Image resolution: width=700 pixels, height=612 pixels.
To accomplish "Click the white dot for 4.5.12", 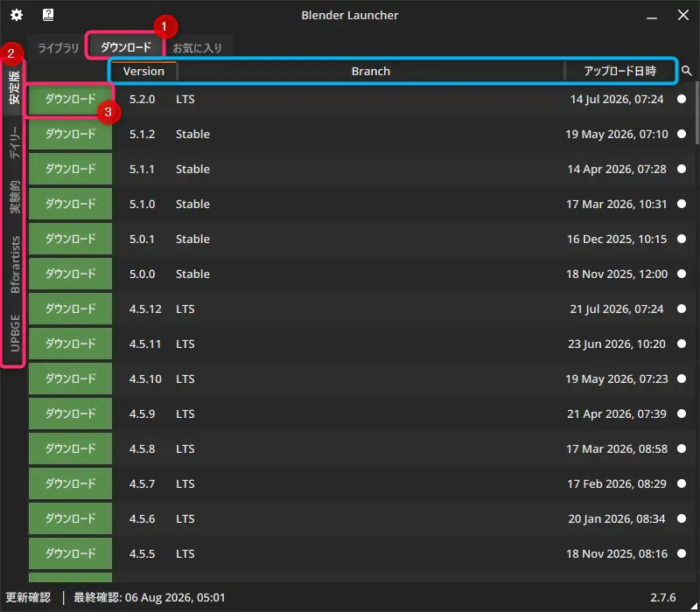I will pyautogui.click(x=682, y=309).
